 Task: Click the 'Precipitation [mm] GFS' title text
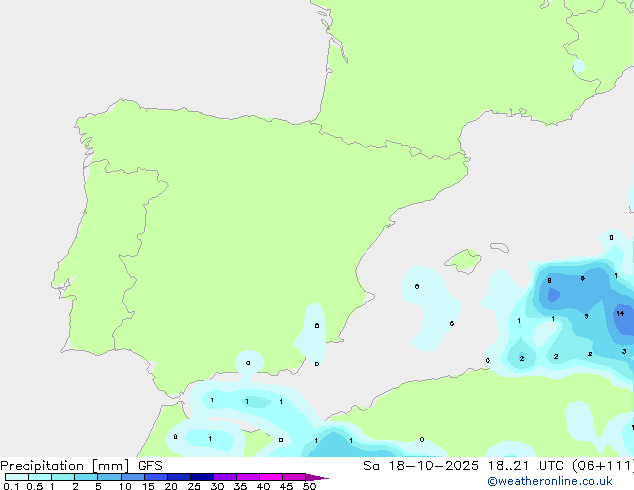[81, 466]
